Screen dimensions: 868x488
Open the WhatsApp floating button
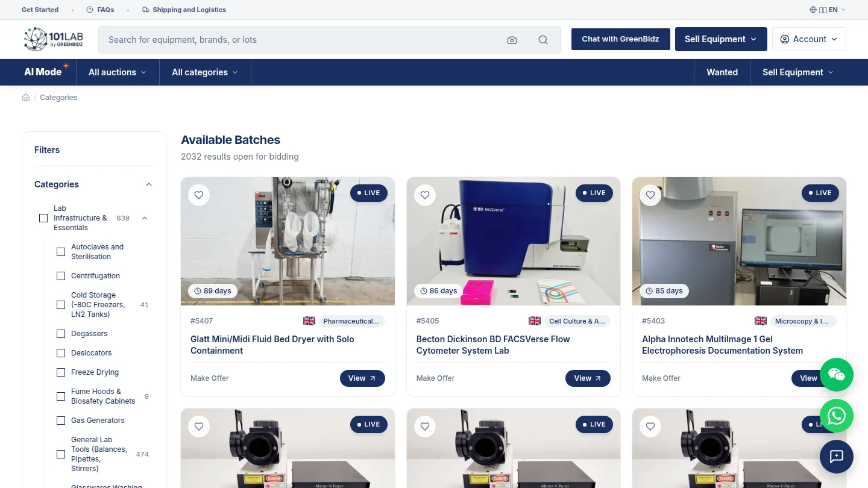[837, 416]
